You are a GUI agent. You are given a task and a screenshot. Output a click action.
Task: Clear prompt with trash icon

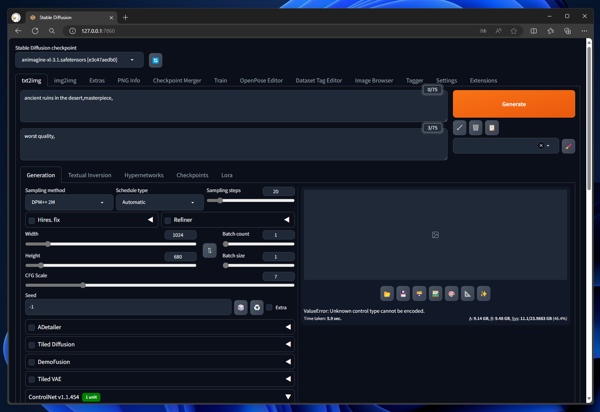click(476, 128)
